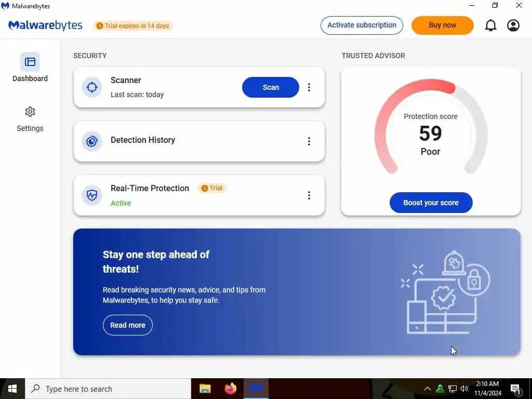Open the Detection History card title

click(143, 140)
